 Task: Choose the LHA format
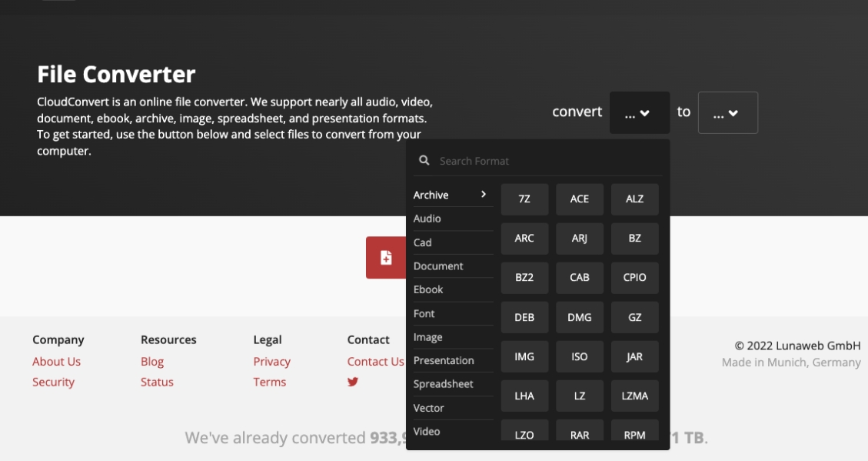[524, 396]
